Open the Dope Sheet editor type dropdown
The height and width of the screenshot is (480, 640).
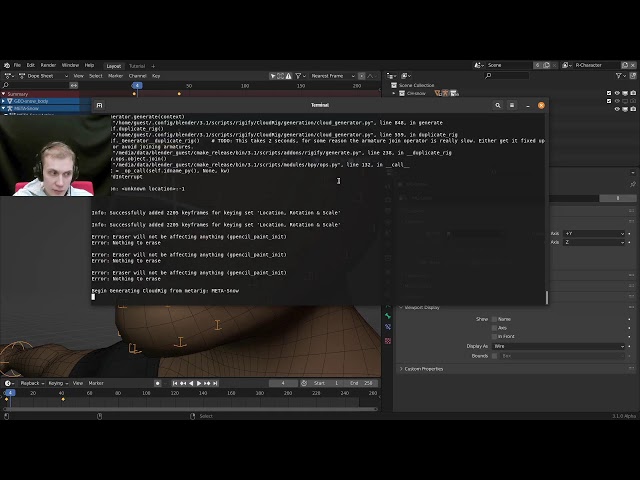pyautogui.click(x=9, y=76)
